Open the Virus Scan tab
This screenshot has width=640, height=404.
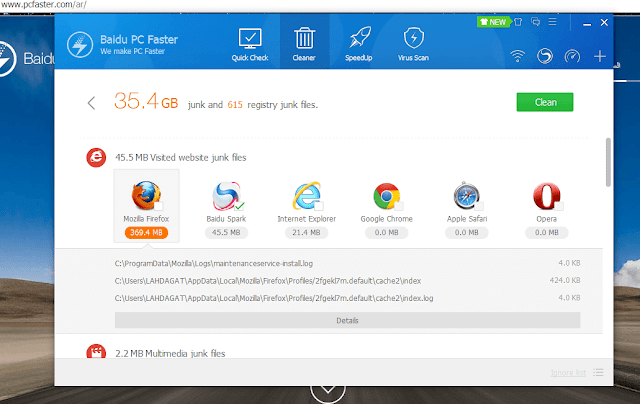pos(413,44)
